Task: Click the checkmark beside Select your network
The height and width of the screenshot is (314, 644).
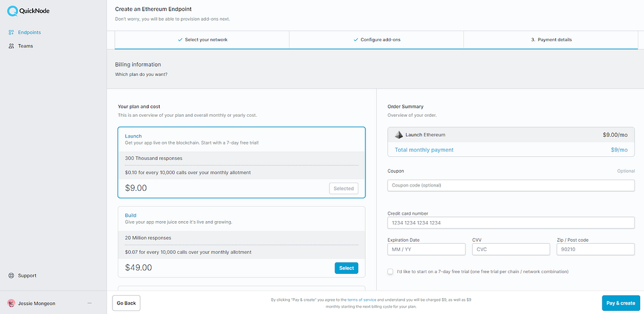Action: [180, 40]
